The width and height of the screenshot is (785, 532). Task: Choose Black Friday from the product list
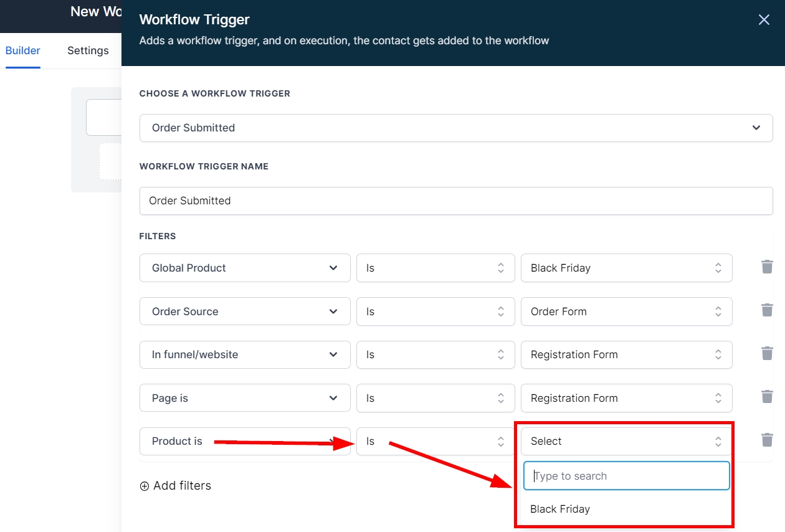(560, 509)
